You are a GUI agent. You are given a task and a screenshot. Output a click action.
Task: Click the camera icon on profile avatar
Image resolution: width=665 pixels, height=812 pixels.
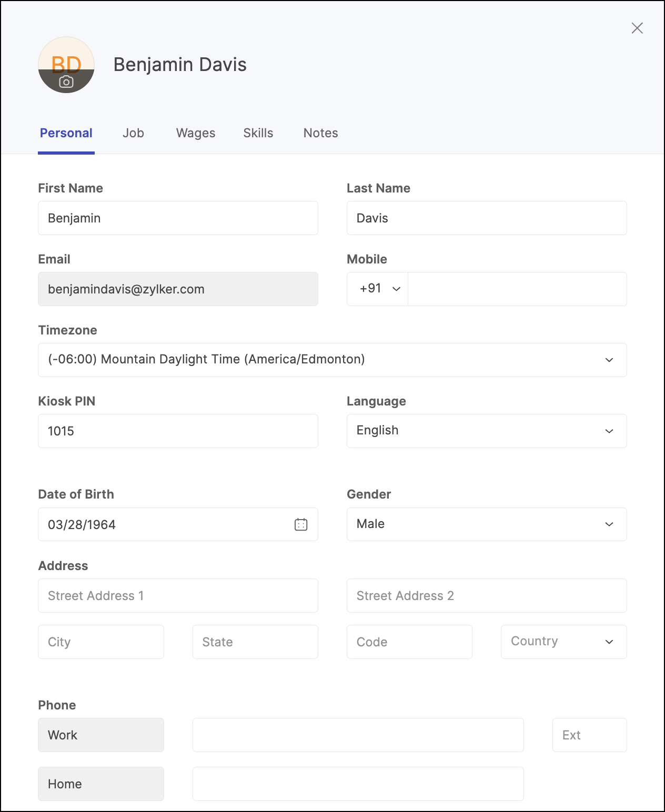pos(66,82)
